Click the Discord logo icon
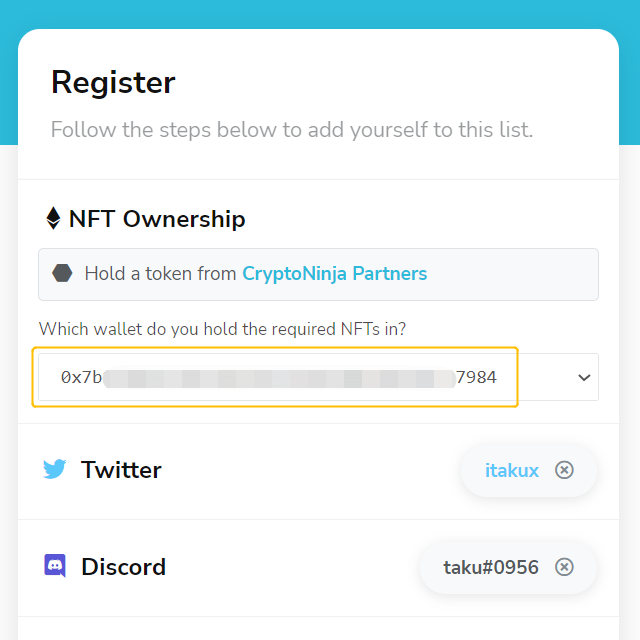Screen dimensions: 640x640 pos(55,566)
